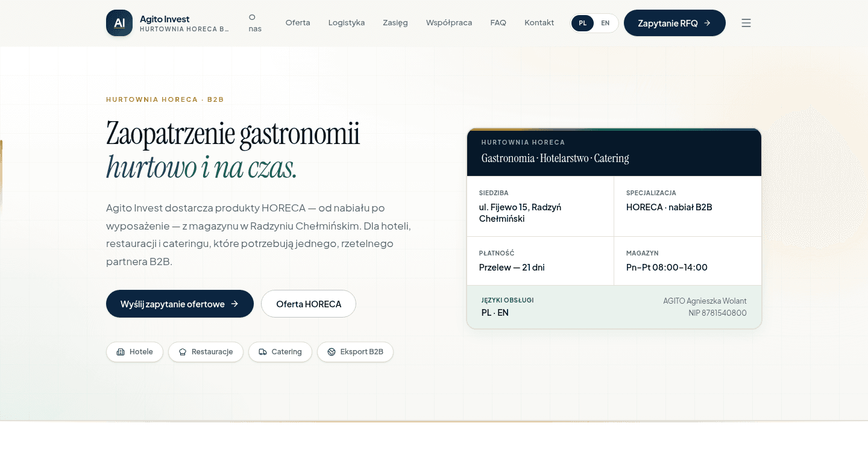Click the PL · EN languages value
The image size is (868, 470).
coord(495,313)
